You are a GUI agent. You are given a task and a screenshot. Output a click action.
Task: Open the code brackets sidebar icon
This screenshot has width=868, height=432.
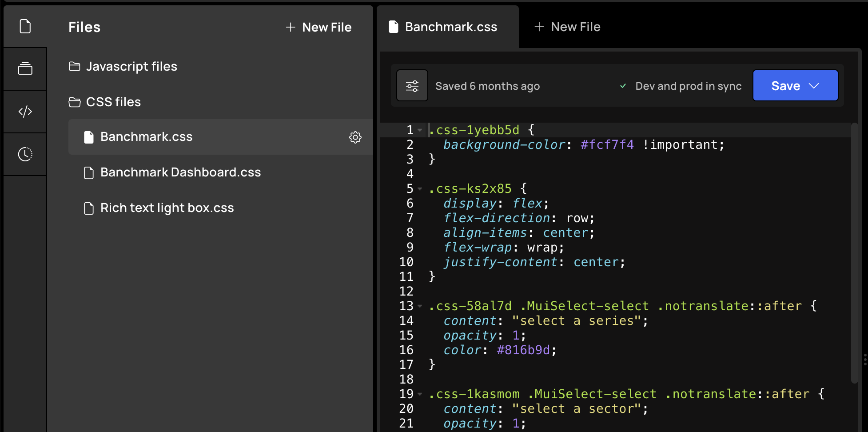pyautogui.click(x=25, y=111)
